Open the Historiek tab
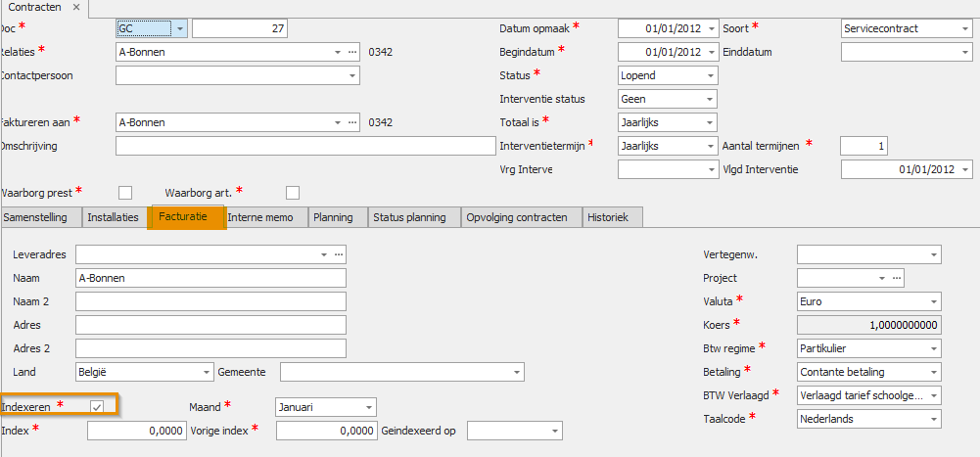The image size is (980, 457). coord(605,218)
